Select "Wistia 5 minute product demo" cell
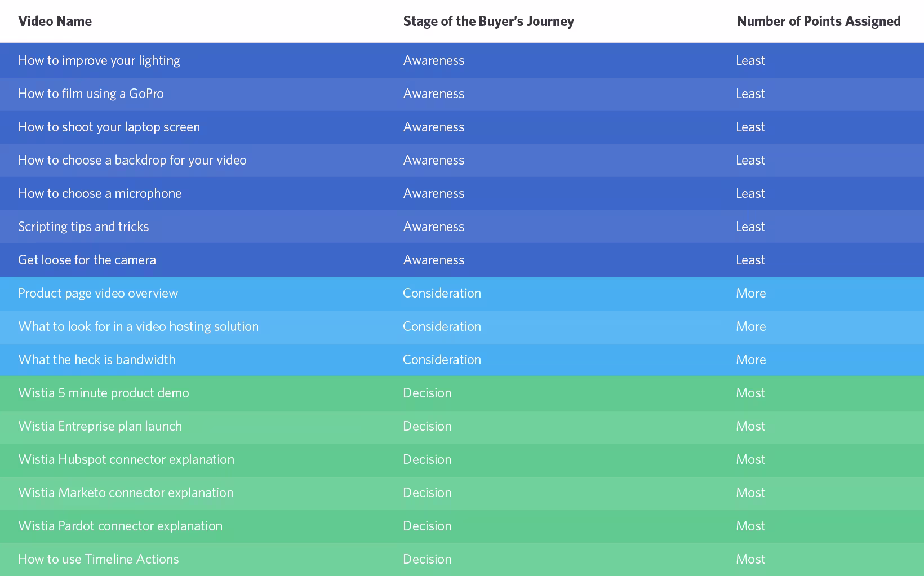The height and width of the screenshot is (576, 924). (x=104, y=393)
